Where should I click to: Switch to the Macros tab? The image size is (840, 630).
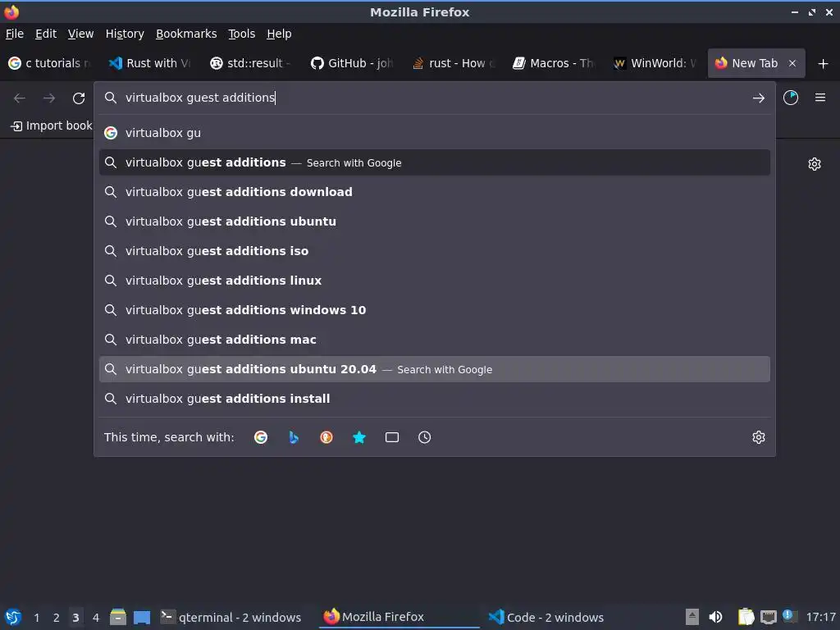(554, 63)
